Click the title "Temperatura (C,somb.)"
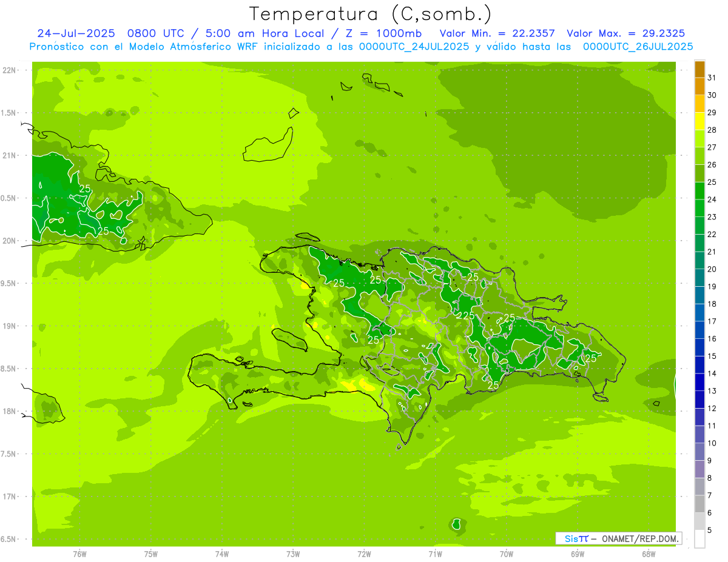Image resolution: width=728 pixels, height=562 pixels. coord(370,13)
